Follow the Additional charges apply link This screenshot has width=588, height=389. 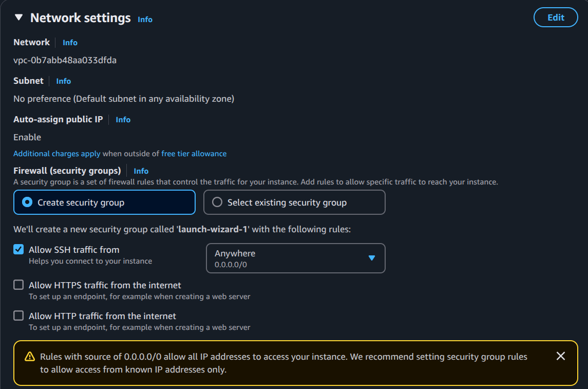[x=56, y=154]
